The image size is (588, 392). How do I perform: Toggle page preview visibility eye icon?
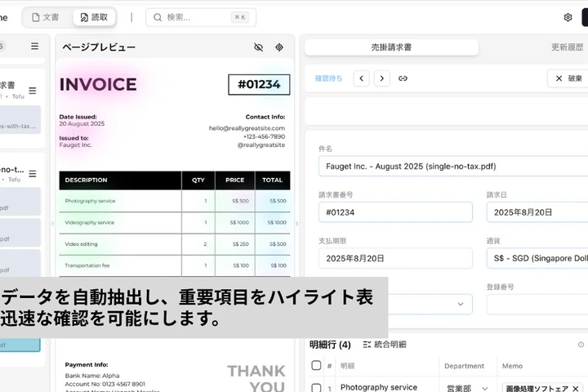(x=258, y=47)
